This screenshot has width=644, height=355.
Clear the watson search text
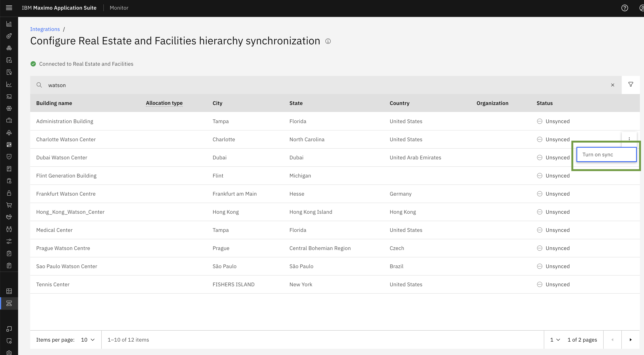[x=612, y=85]
